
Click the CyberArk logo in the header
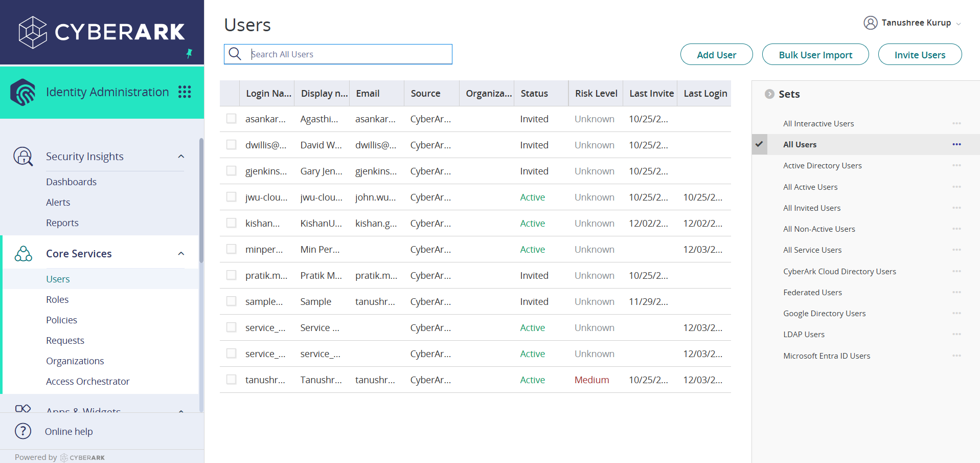coord(101,32)
